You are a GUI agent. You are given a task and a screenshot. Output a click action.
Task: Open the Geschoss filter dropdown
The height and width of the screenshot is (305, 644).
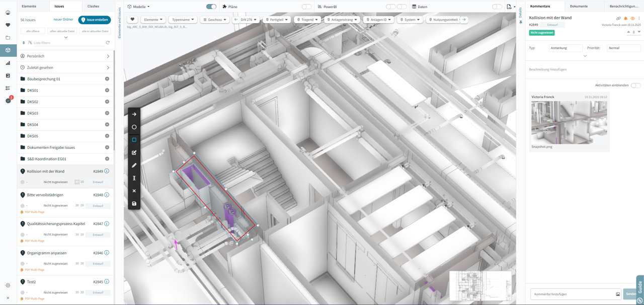[215, 20]
